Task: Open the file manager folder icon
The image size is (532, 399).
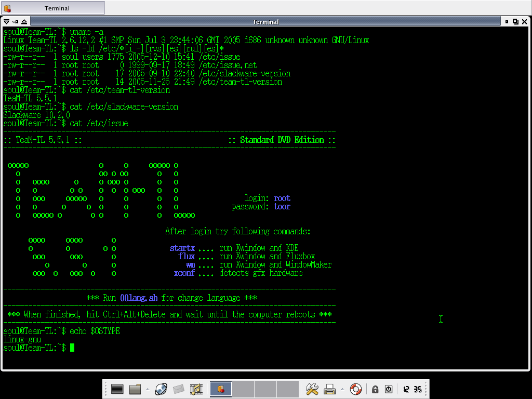Action: [135, 389]
